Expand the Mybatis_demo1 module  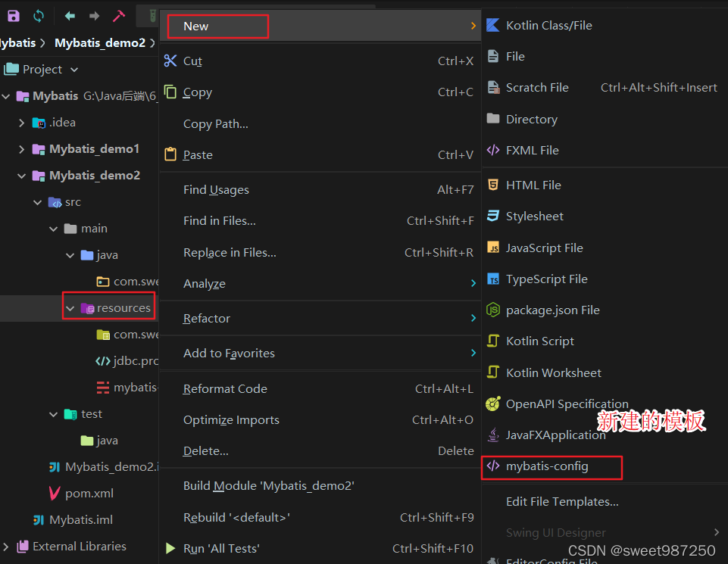(22, 149)
